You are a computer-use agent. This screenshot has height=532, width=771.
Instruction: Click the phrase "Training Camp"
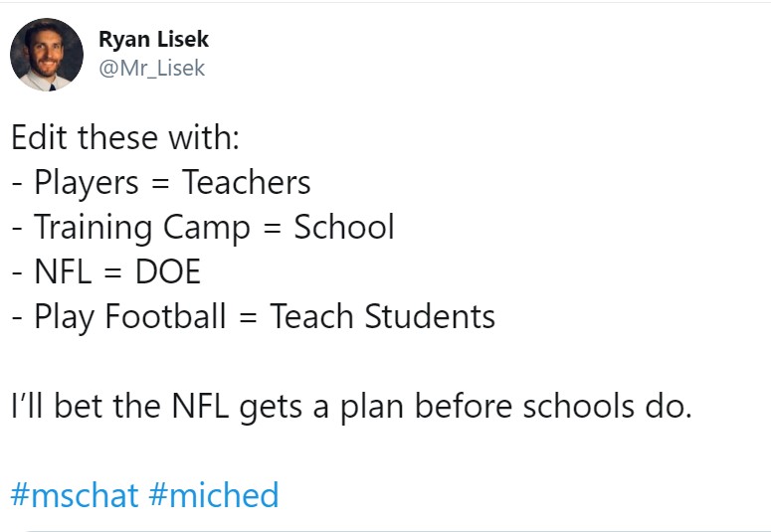coord(142,228)
